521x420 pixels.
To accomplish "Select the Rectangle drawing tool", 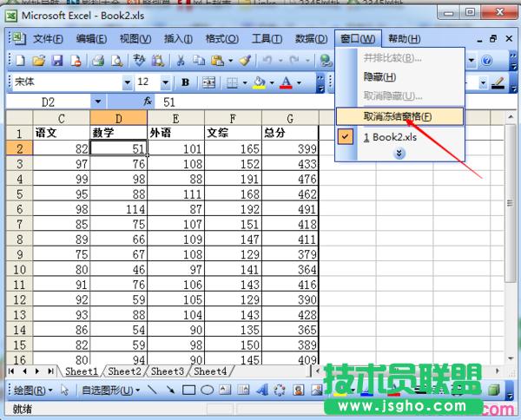I will [188, 390].
